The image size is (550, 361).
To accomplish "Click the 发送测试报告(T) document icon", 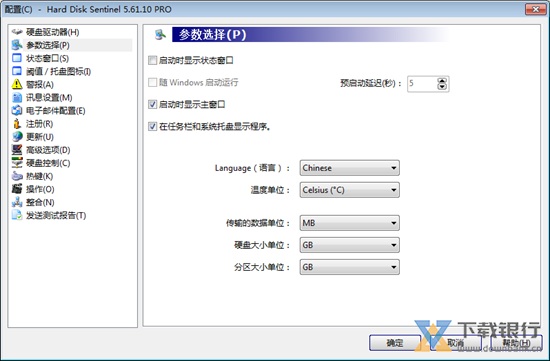I will tap(17, 215).
